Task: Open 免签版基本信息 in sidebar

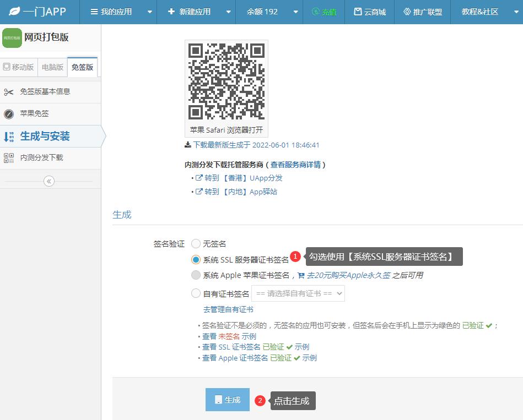Action: (x=50, y=92)
